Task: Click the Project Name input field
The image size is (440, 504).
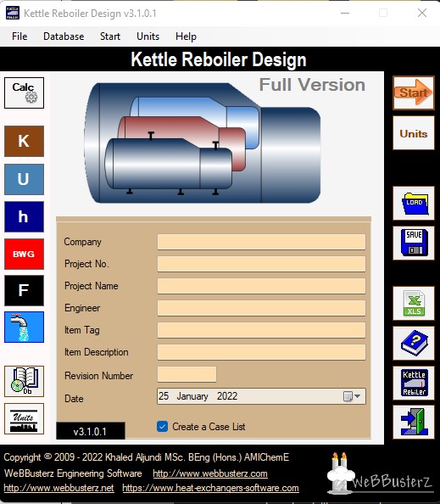Action: tap(261, 286)
